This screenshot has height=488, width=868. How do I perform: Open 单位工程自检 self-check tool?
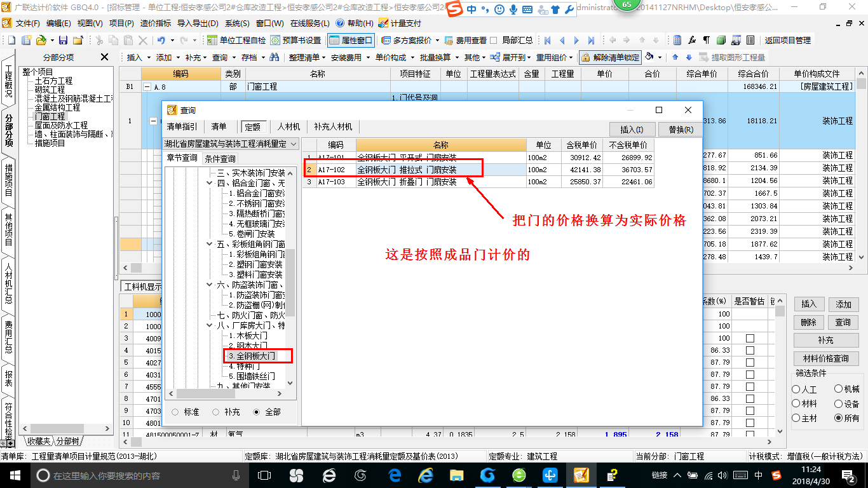tap(236, 40)
